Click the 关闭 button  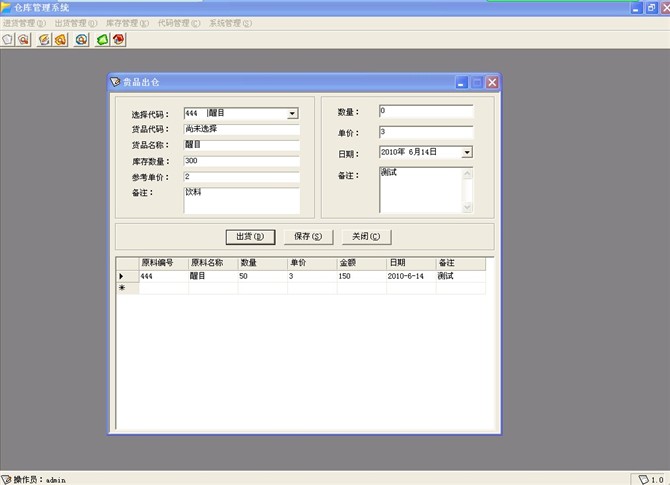point(366,236)
